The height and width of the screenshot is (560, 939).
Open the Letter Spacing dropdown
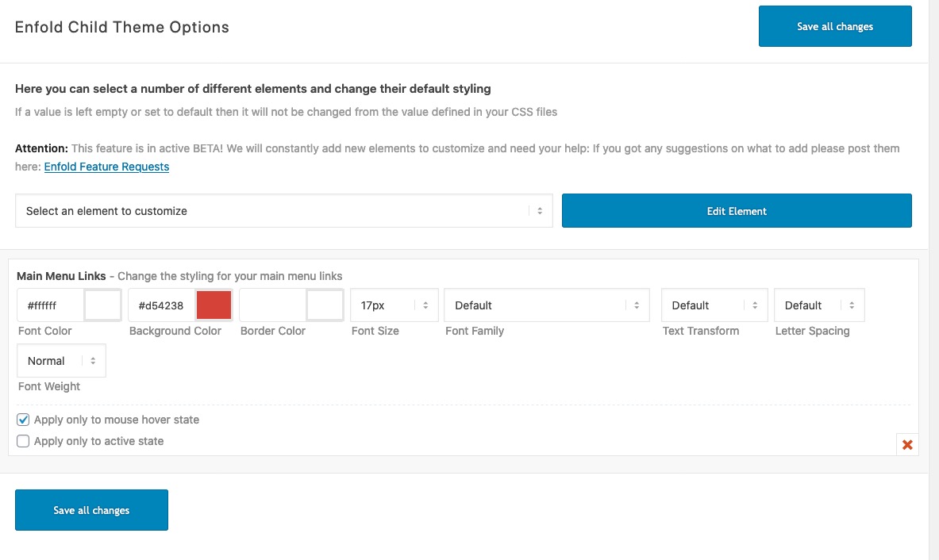(819, 305)
